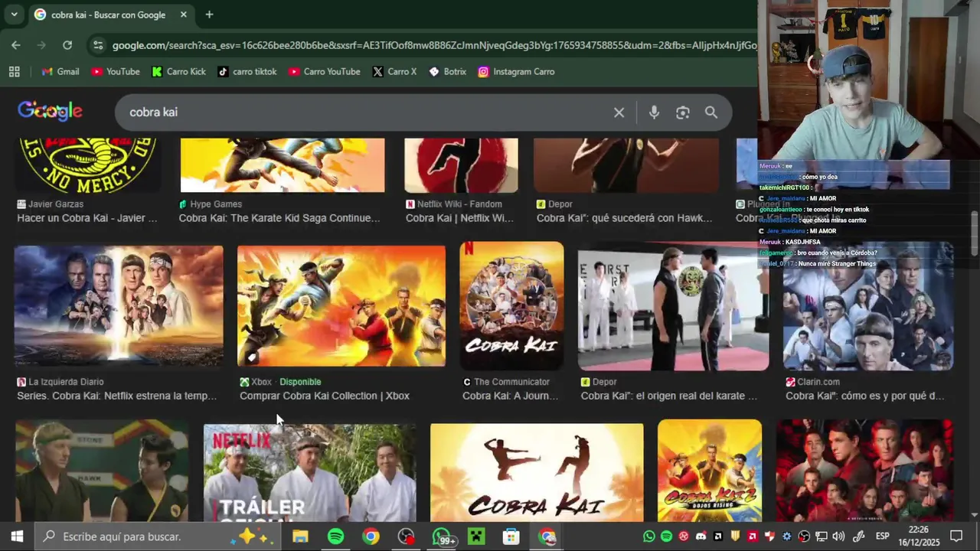Open Minecraft creeper icon in taskbar
Image resolution: width=980 pixels, height=551 pixels.
click(x=476, y=536)
